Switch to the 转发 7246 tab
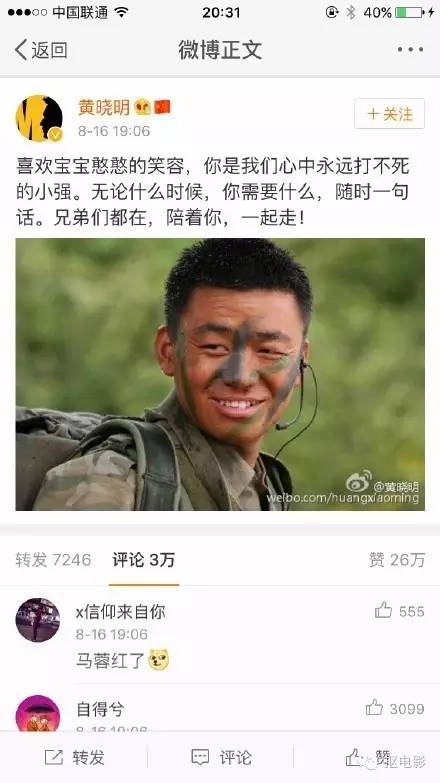The width and height of the screenshot is (440, 783). (53, 560)
